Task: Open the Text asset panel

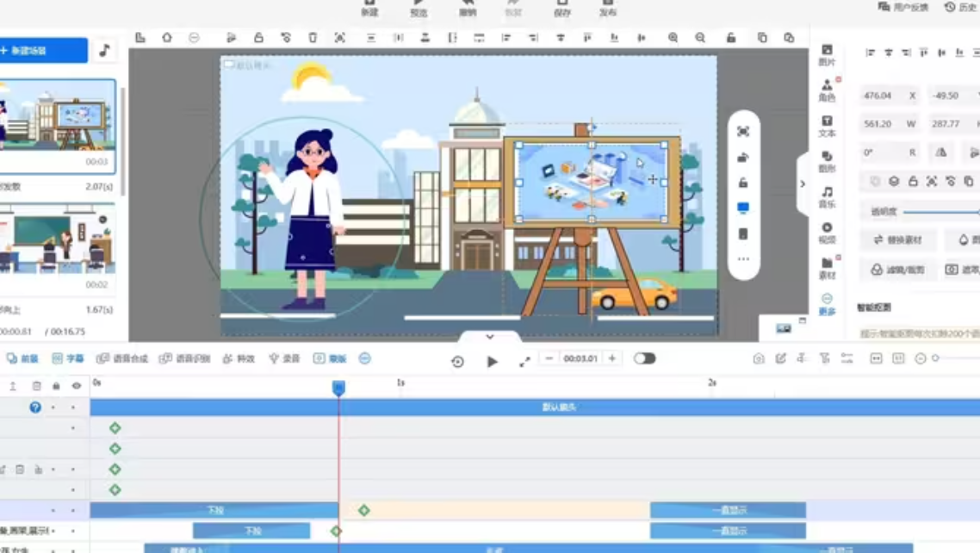Action: tap(827, 127)
